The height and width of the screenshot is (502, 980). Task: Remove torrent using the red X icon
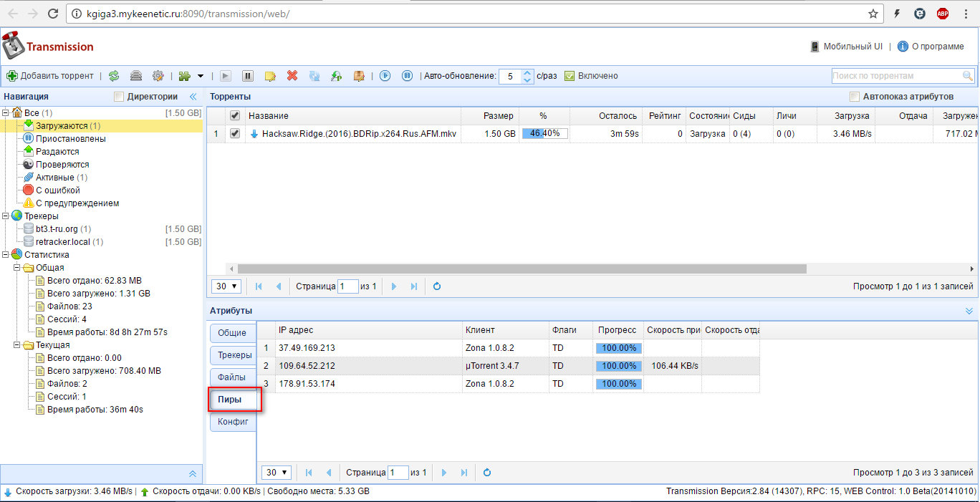pos(292,76)
